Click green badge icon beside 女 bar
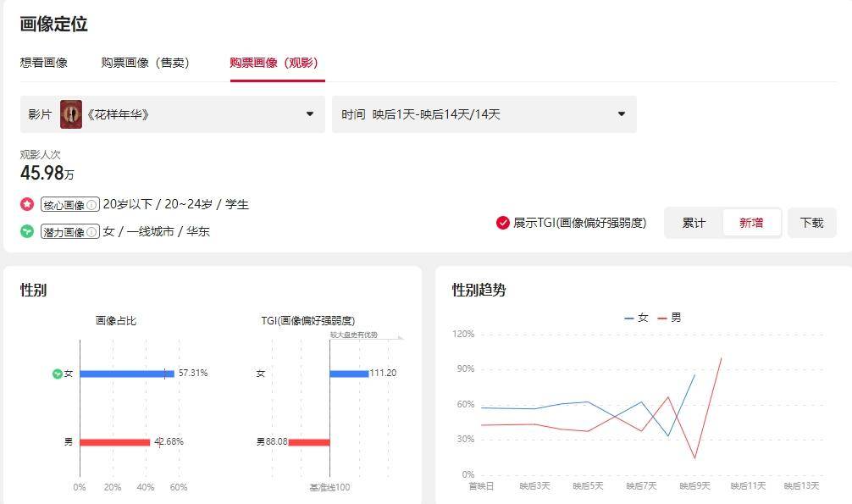Screen dimensions: 852x504 click(x=57, y=374)
